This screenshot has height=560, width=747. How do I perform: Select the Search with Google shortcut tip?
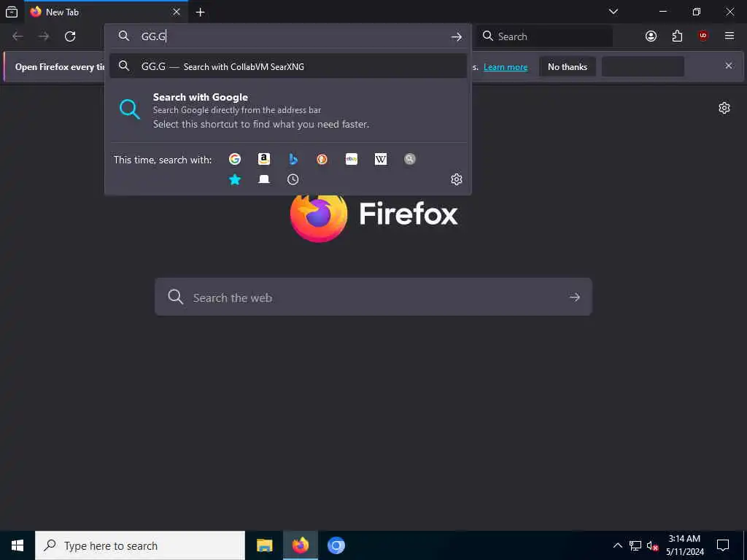287,111
